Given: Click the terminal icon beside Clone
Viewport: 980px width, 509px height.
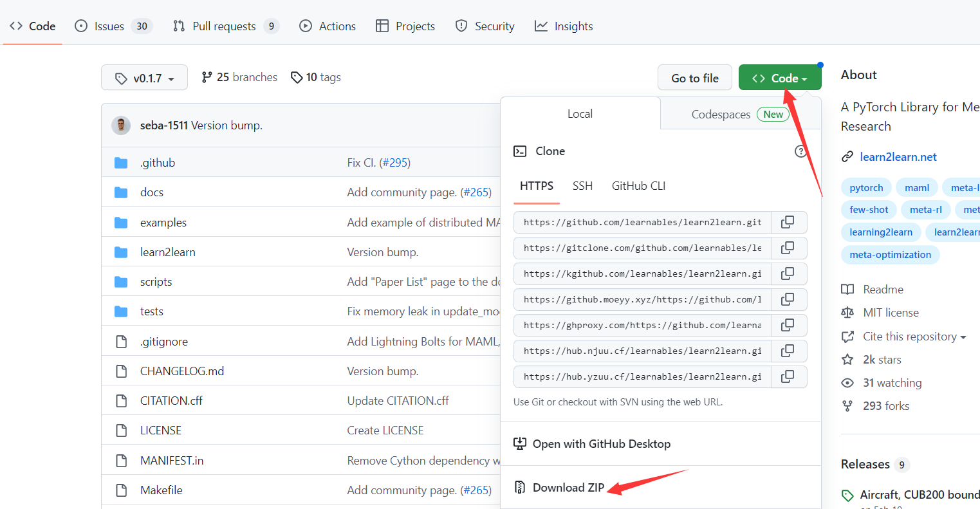Looking at the screenshot, I should click(x=520, y=151).
